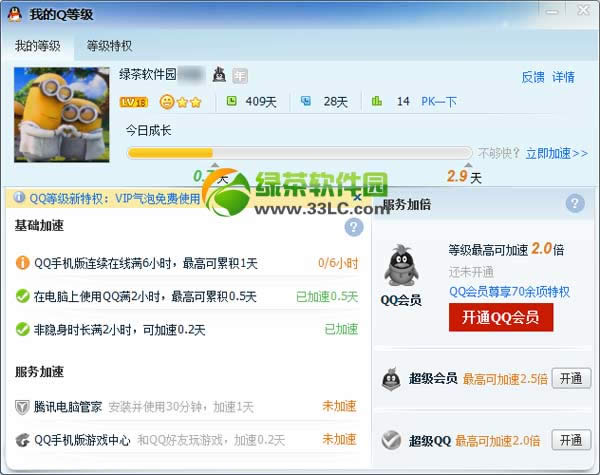Click the 最高可加速2.0倍 text
This screenshot has height=475, width=600.
coord(497,441)
